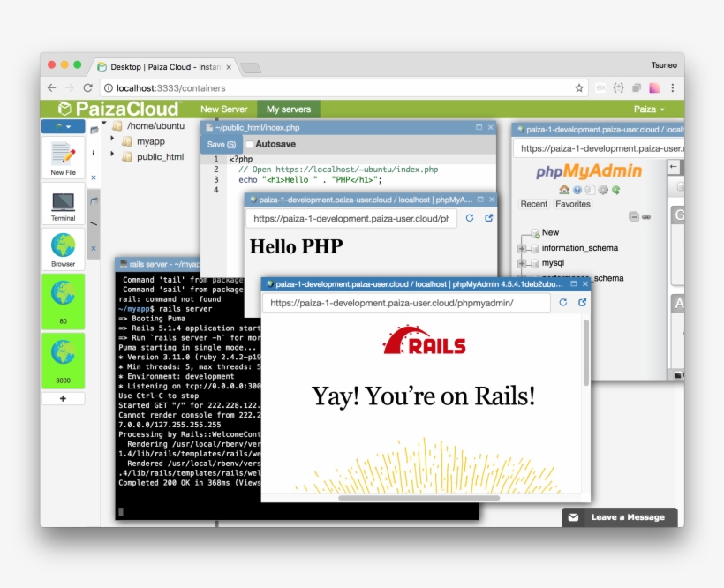Click the plus button under port 3000
724x588 pixels.
click(x=64, y=398)
